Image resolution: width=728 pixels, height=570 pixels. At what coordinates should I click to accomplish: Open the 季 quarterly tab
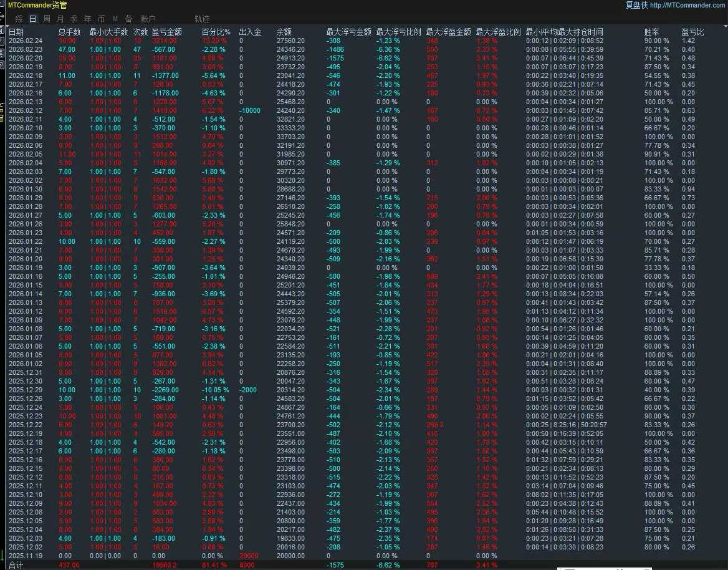(x=74, y=19)
